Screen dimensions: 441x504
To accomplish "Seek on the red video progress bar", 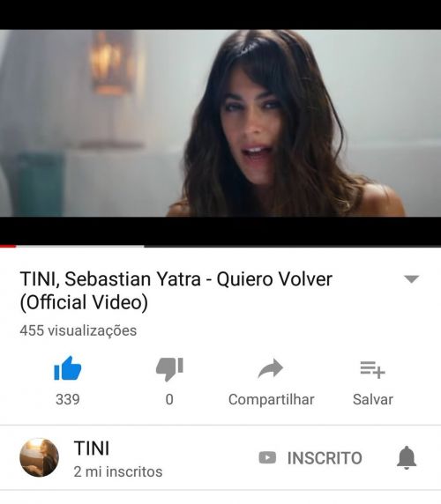I will (8, 246).
